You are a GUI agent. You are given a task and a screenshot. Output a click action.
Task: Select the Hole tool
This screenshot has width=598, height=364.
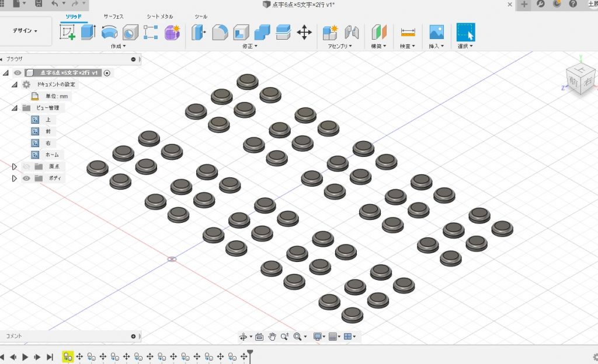coord(130,32)
